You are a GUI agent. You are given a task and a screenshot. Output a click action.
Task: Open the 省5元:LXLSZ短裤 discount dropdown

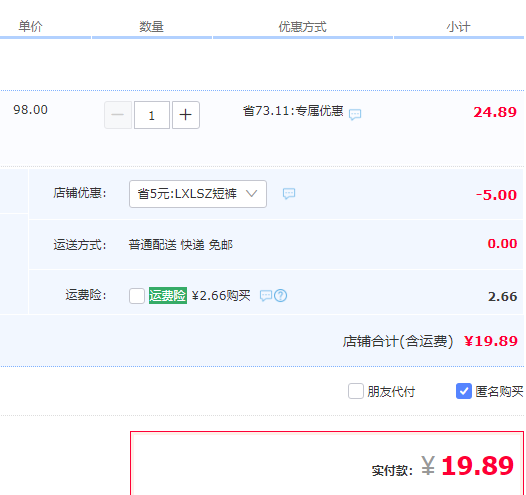[198, 194]
